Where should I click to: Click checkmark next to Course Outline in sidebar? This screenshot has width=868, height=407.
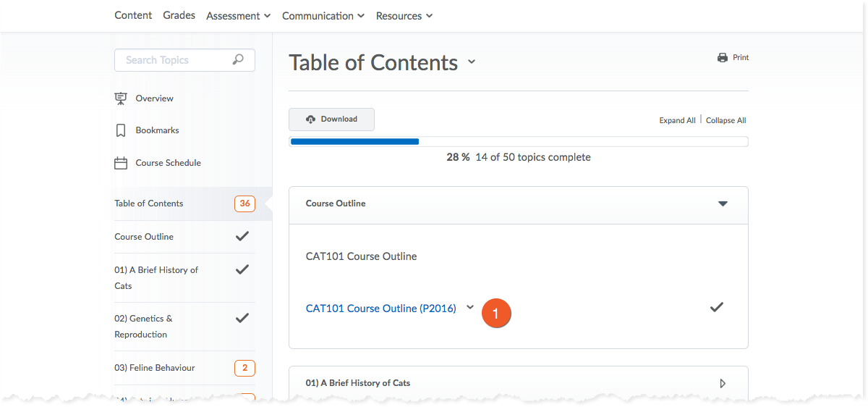coord(242,236)
